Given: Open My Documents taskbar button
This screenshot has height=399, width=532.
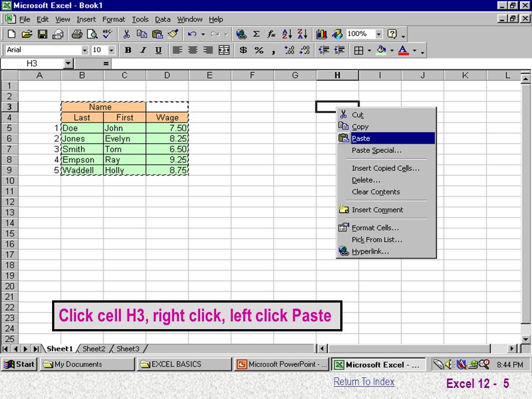Looking at the screenshot, I should (87, 365).
